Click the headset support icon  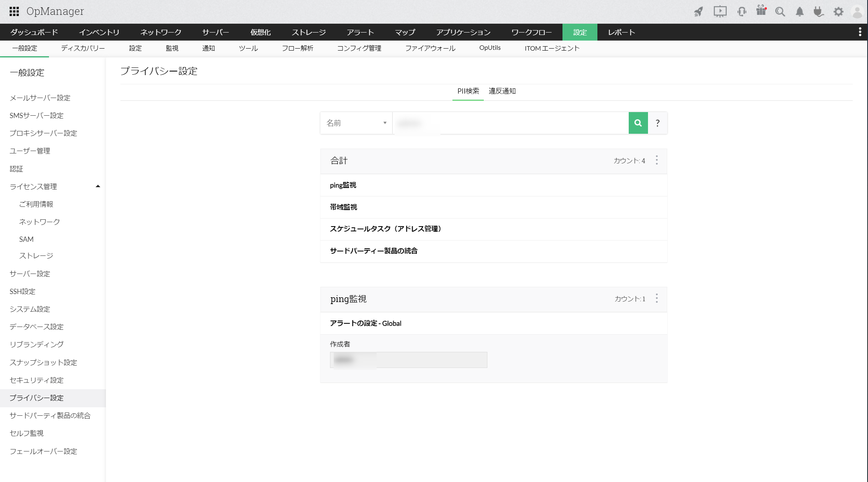(x=742, y=12)
